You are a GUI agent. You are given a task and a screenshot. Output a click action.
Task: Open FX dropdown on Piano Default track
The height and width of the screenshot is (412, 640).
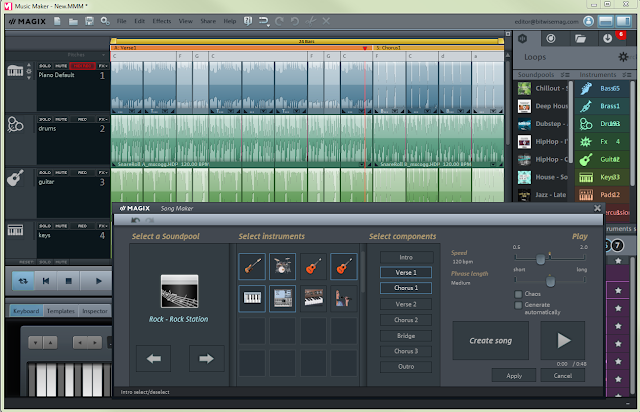(102, 66)
